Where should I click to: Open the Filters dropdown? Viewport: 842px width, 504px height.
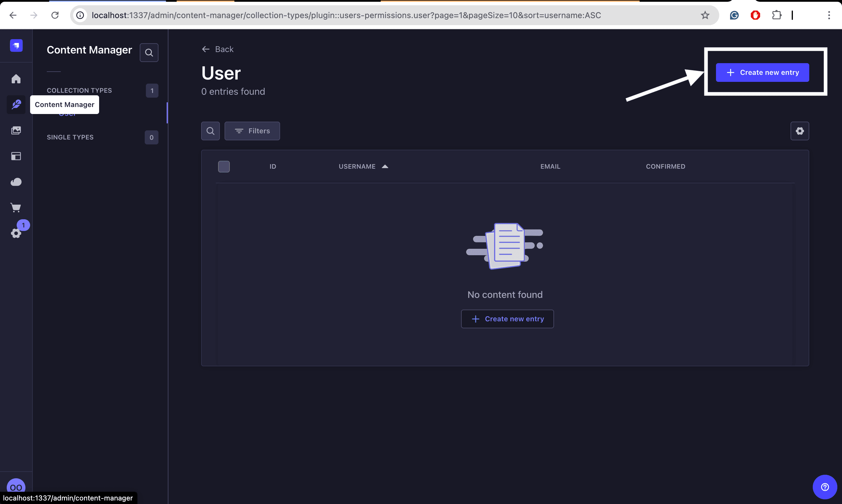252,131
